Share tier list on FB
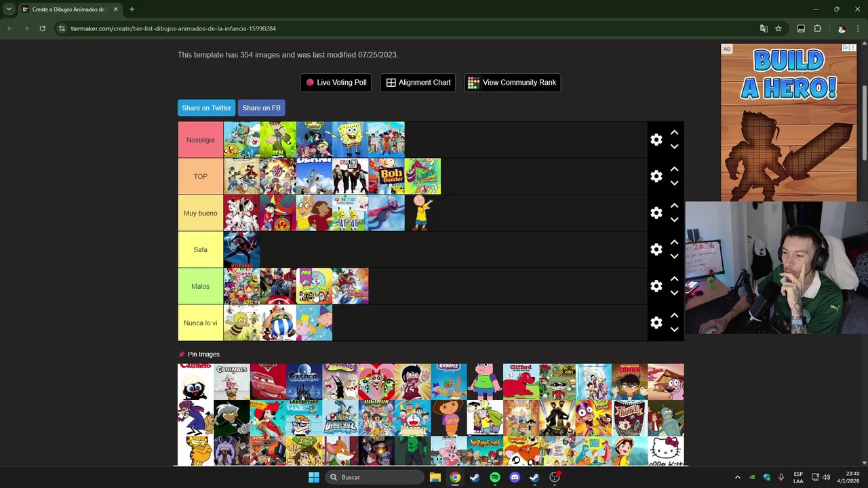Viewport: 868px width, 488px height. coord(261,108)
